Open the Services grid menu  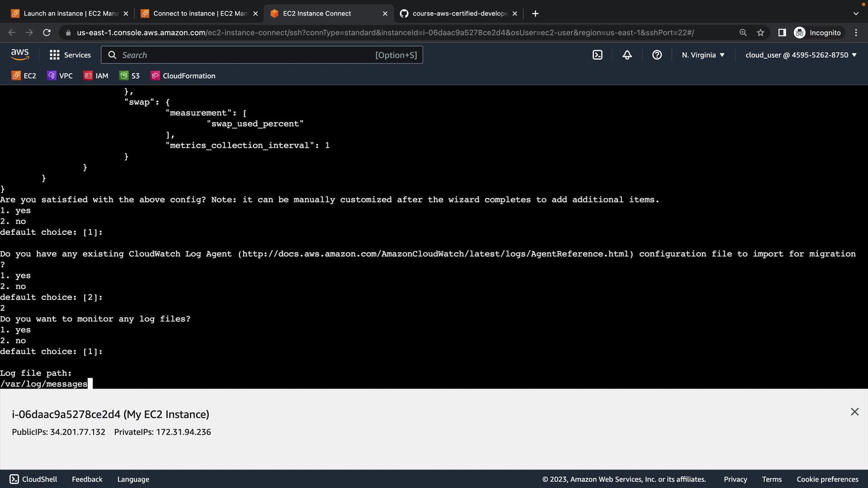pyautogui.click(x=70, y=55)
